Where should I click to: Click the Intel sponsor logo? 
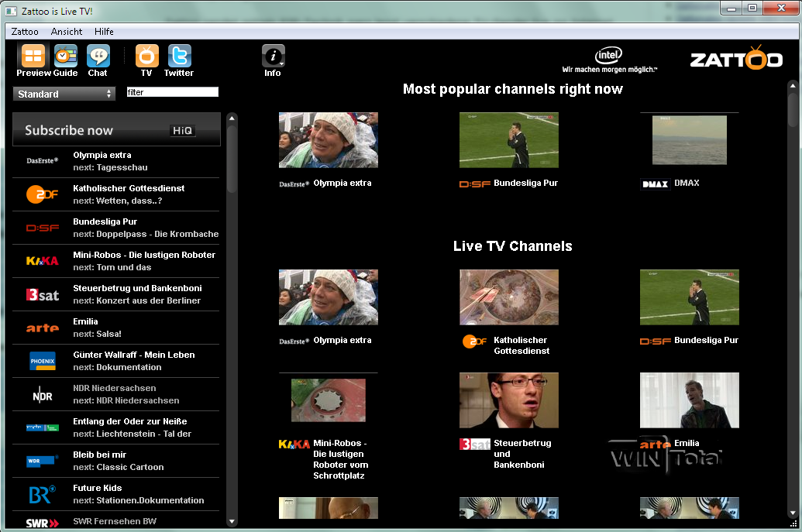609,60
